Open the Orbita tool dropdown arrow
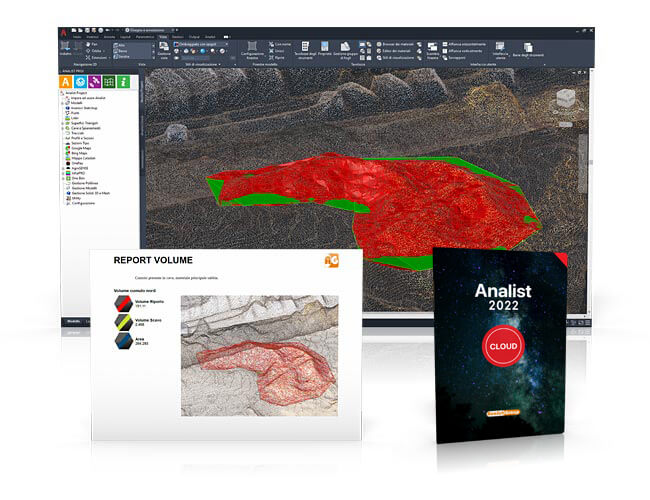Viewport: 650px width, 500px height. (x=104, y=51)
